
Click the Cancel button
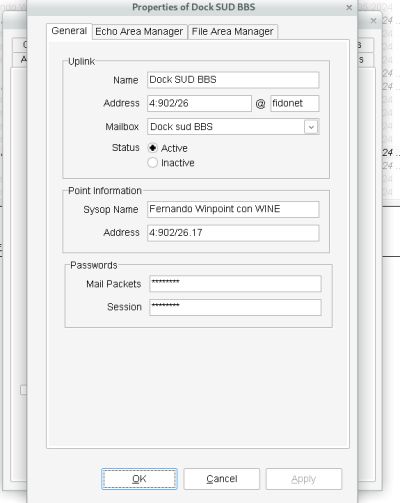point(222,479)
